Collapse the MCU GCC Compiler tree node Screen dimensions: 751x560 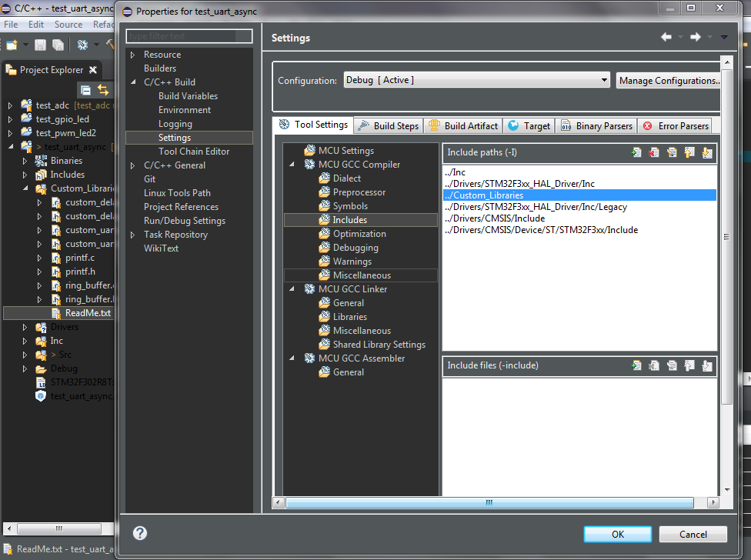(292, 165)
